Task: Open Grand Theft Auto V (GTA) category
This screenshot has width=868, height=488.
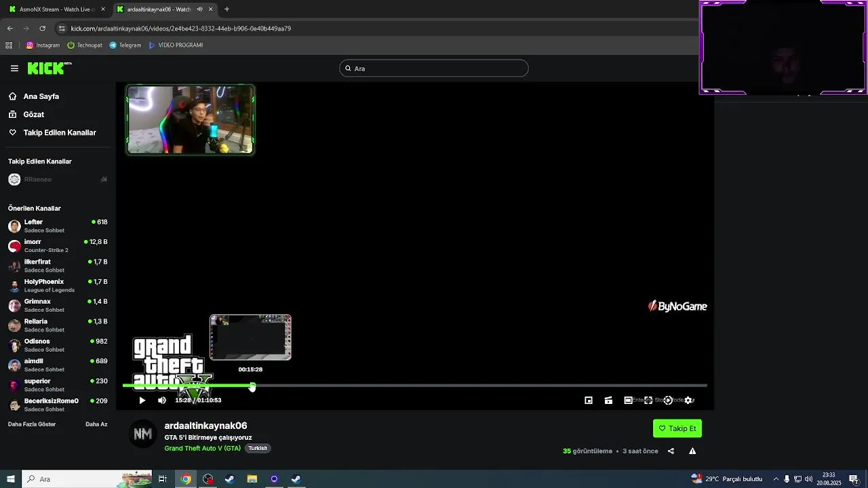Action: click(202, 448)
